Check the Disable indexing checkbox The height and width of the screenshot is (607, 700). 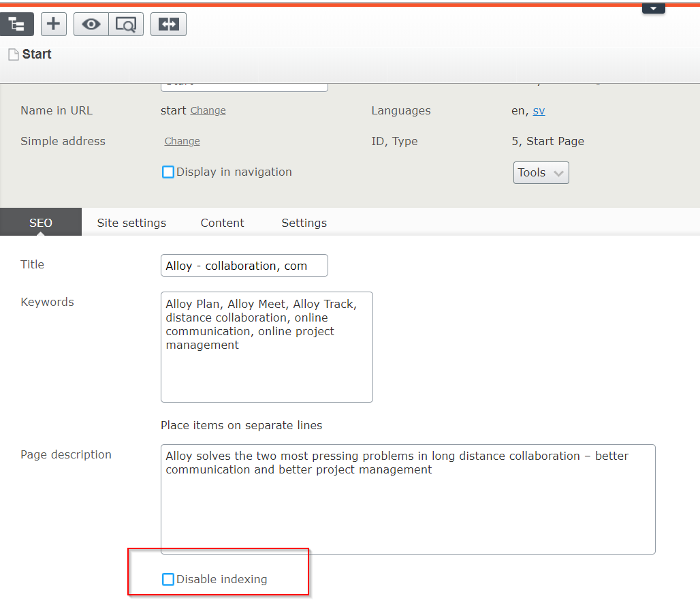168,580
